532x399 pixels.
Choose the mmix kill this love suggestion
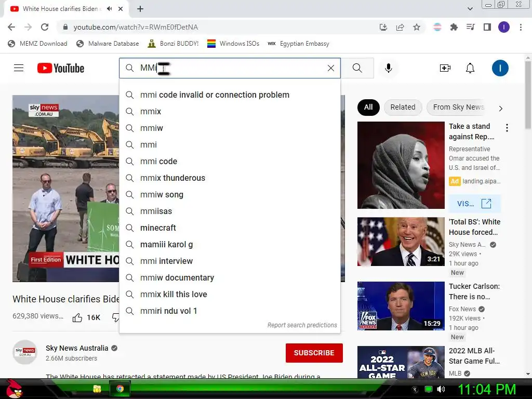pyautogui.click(x=230, y=294)
